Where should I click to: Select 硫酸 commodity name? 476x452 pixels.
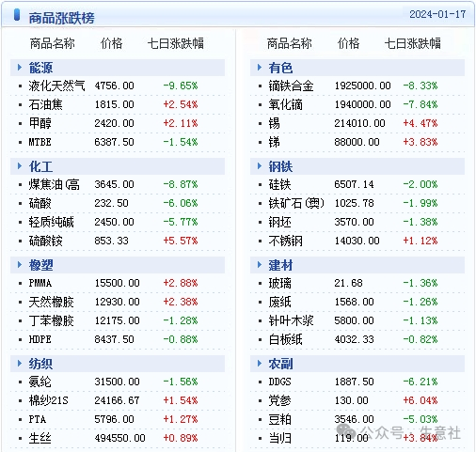point(40,203)
